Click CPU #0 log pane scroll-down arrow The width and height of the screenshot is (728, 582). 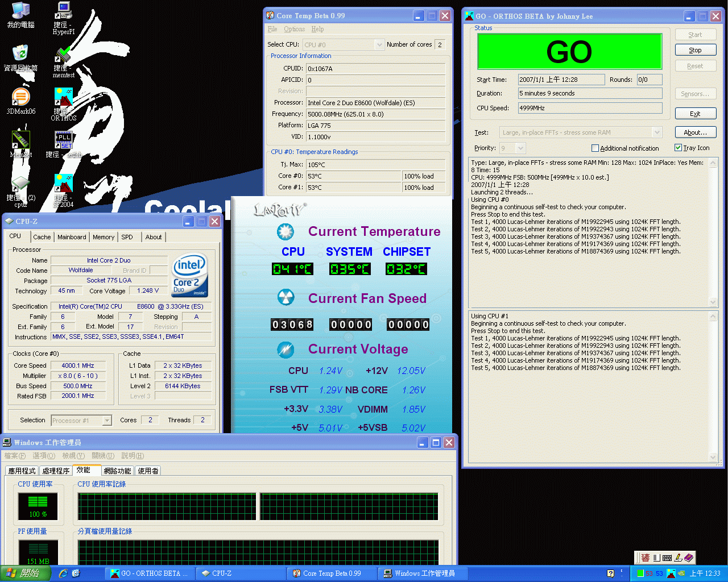[713, 302]
